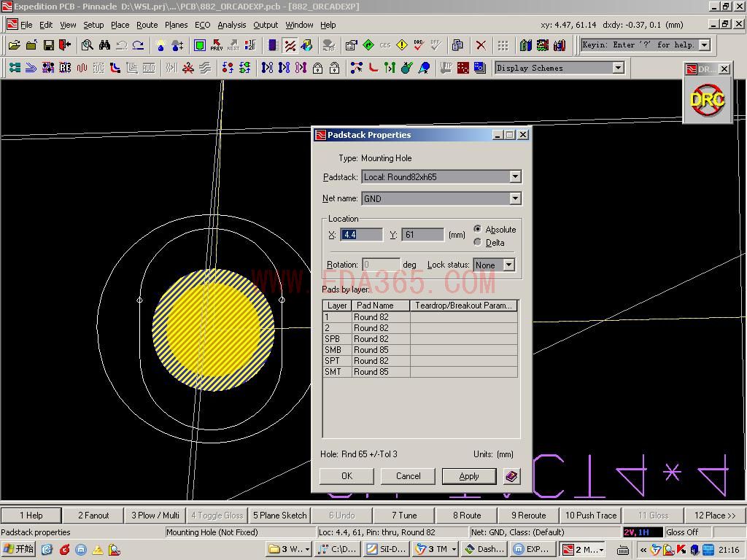Image resolution: width=747 pixels, height=560 pixels.
Task: Click the binoculars Find icon
Action: pyautogui.click(x=104, y=45)
